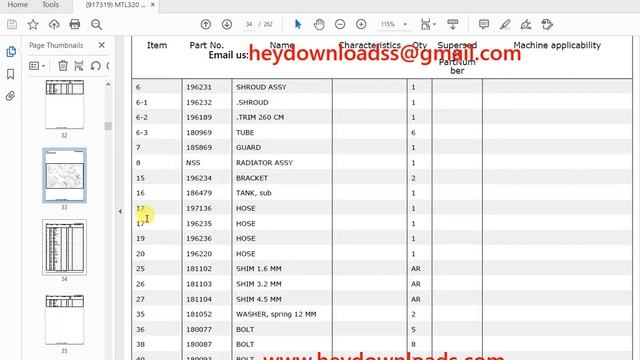Activate the Hand pan tool
This screenshot has height=360, width=640.
(319, 24)
